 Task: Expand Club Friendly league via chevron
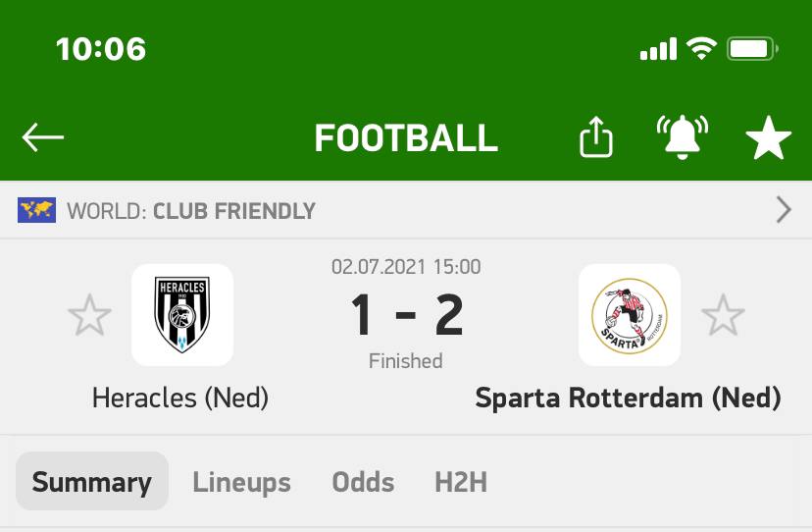pos(784,210)
